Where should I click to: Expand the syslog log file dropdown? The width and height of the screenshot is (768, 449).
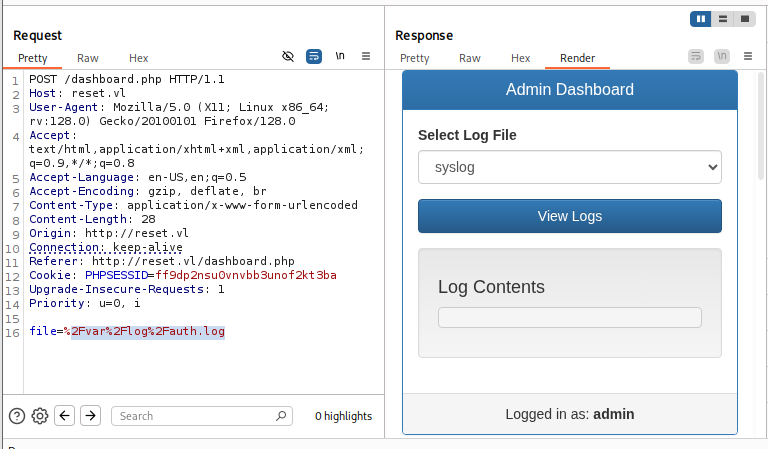569,167
